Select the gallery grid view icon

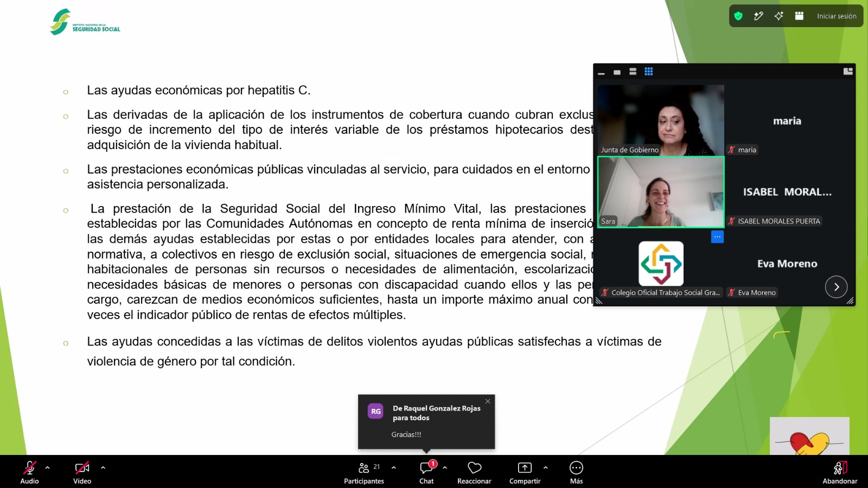648,72
